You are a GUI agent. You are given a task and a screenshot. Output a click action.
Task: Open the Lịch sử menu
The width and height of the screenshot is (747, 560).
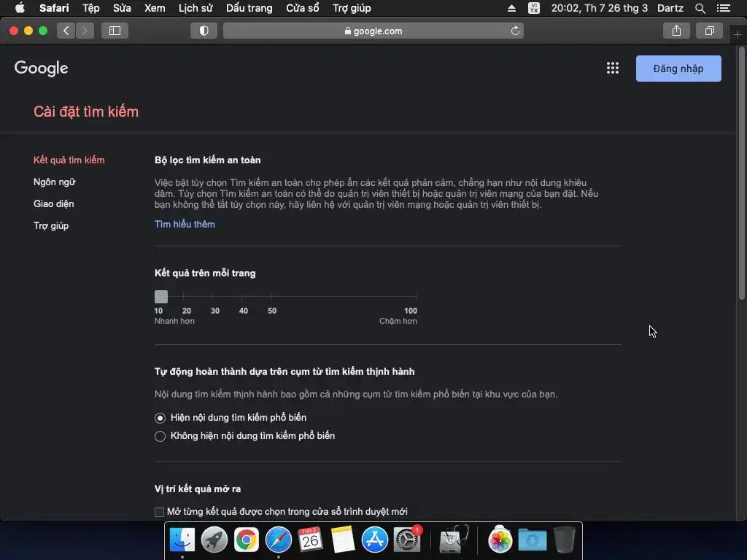196,8
